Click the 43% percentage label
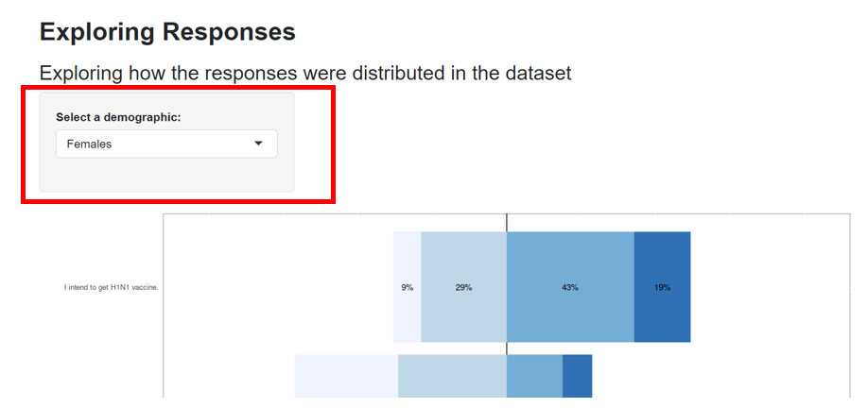 click(x=569, y=287)
